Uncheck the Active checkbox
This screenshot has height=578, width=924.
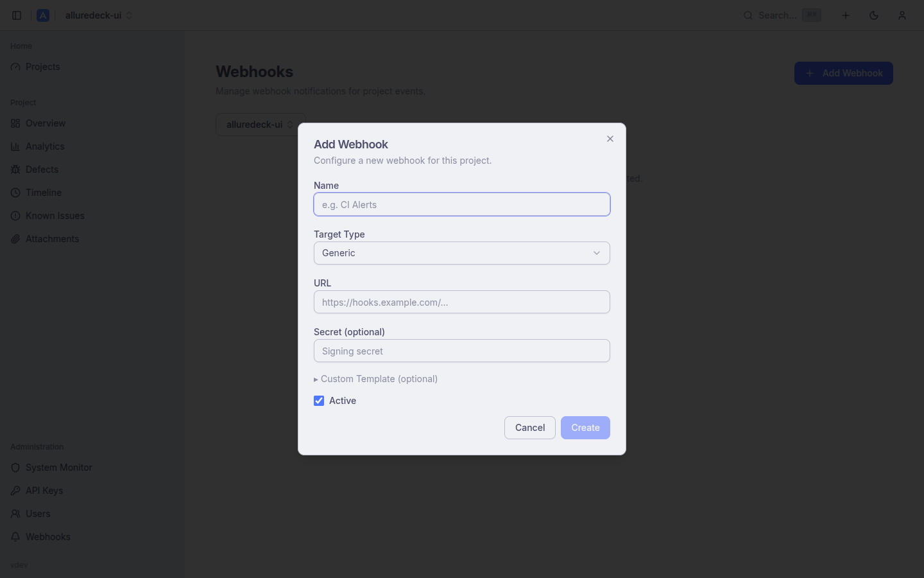tap(319, 401)
